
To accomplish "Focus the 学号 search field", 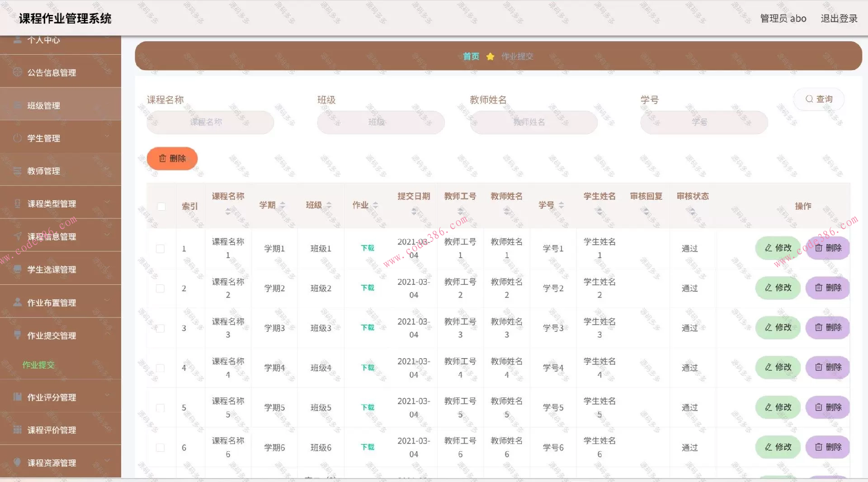I will pyautogui.click(x=704, y=122).
